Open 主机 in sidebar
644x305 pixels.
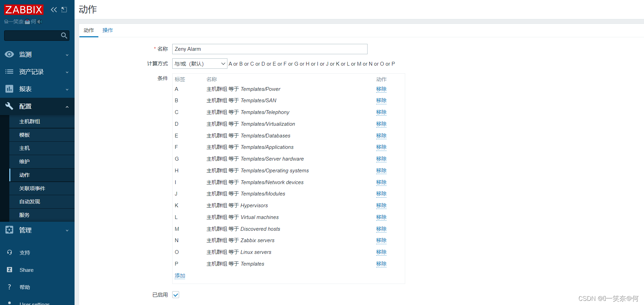(x=42, y=148)
